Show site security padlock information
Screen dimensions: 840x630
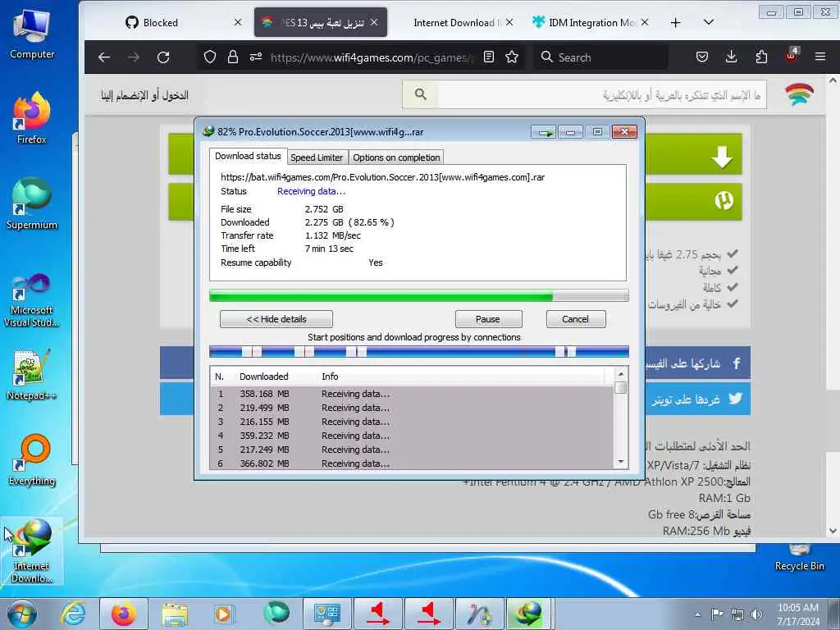pyautogui.click(x=232, y=57)
